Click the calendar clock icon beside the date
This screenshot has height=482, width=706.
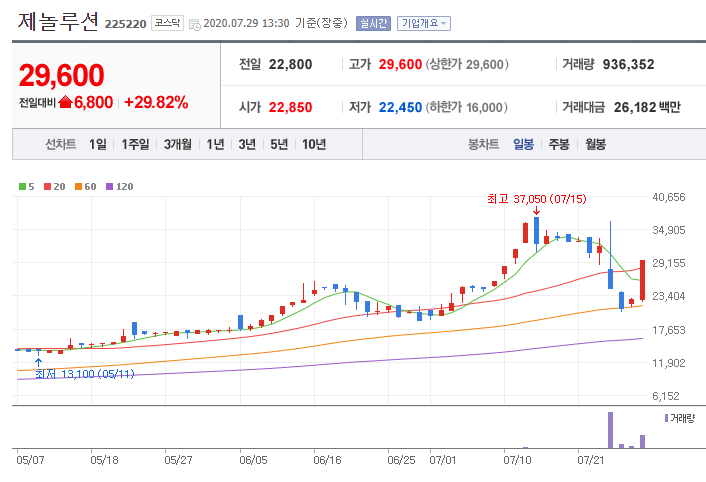(195, 24)
